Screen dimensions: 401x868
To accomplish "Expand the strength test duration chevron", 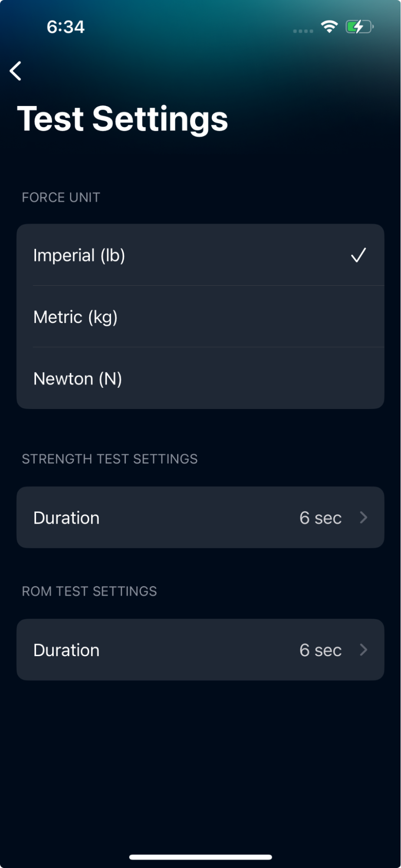I will coord(364,518).
